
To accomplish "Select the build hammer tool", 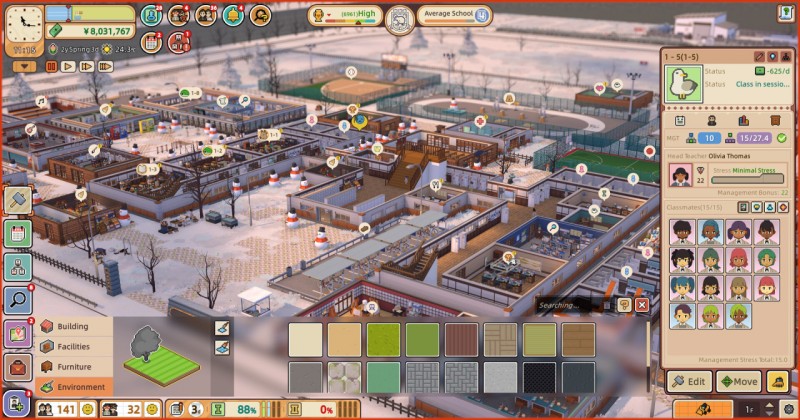I will (18, 200).
